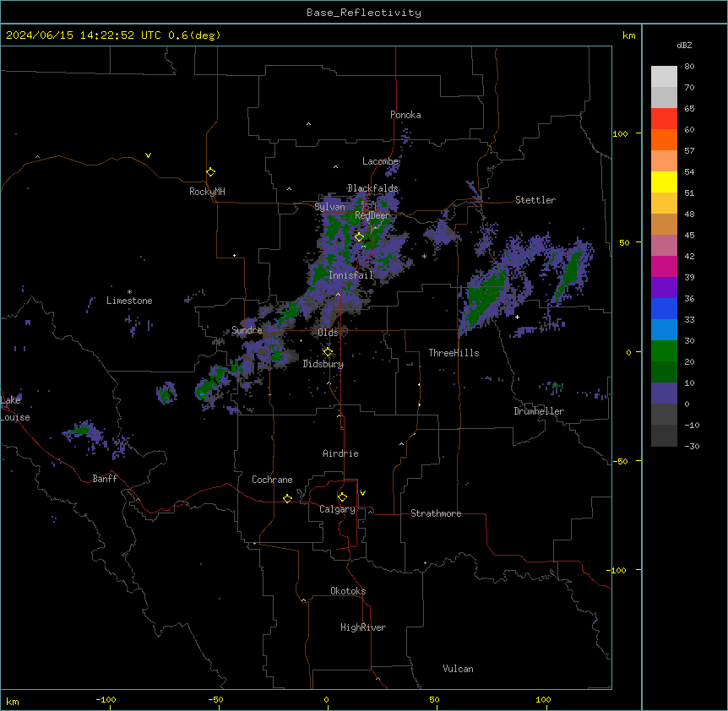Image resolution: width=728 pixels, height=711 pixels.
Task: Click the green echo core near Innisfail
Action: pyautogui.click(x=319, y=274)
